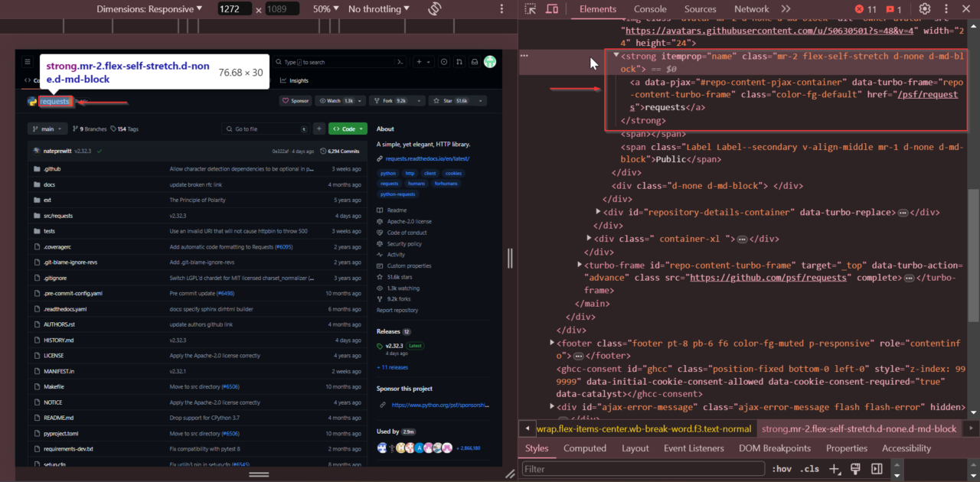Expand the turbo-frame repo-content node
This screenshot has width=980, height=482.
(580, 265)
